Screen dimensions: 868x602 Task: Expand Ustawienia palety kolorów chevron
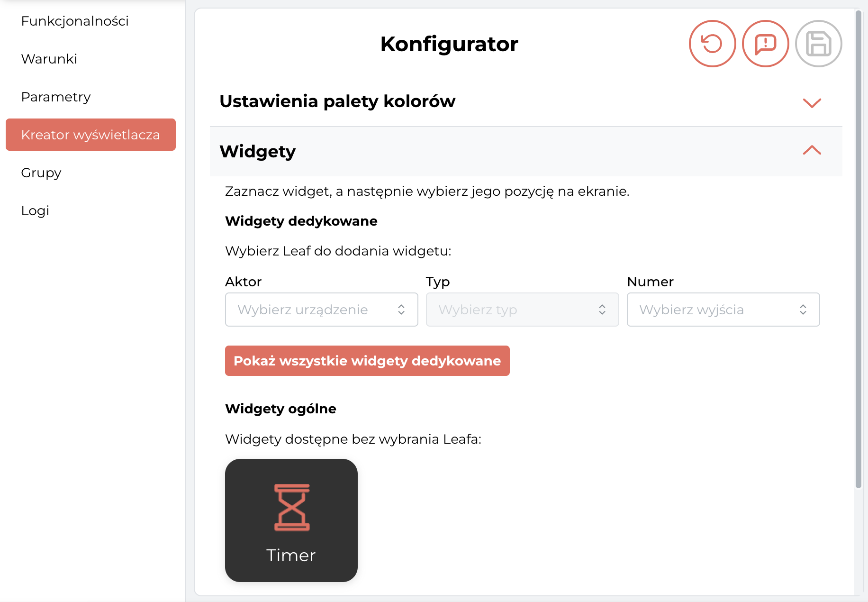coord(812,102)
